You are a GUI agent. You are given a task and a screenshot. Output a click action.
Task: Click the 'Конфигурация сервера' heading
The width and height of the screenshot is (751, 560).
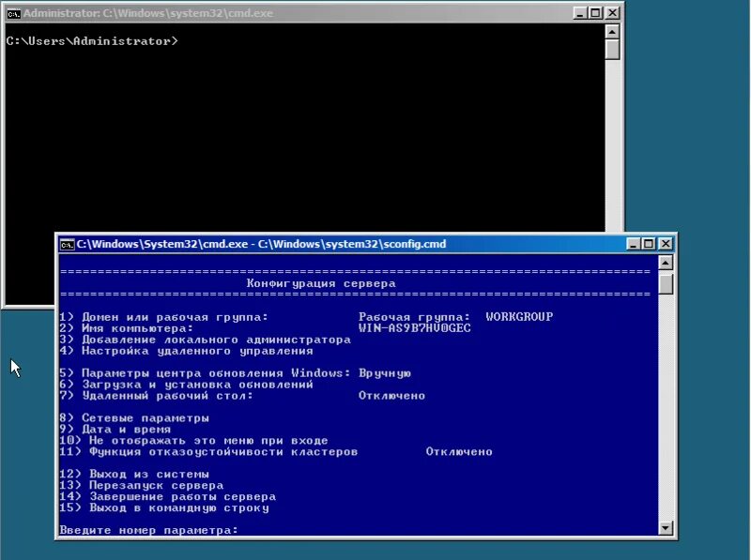[x=321, y=283]
